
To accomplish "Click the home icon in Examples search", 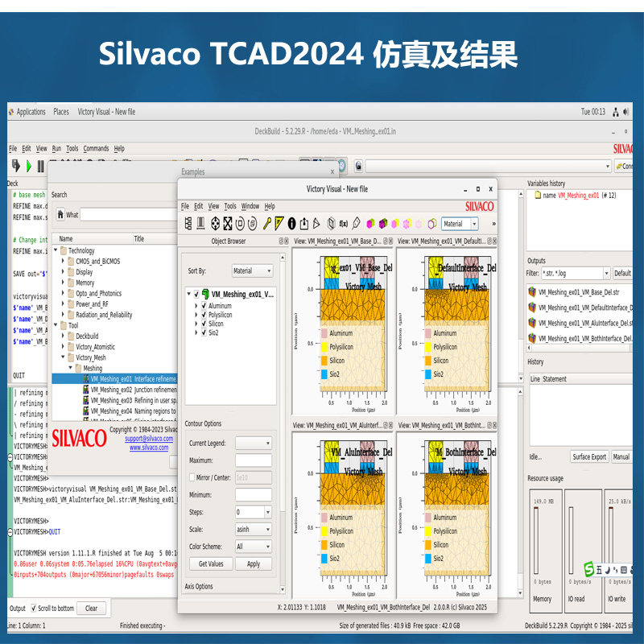I will pyautogui.click(x=60, y=214).
